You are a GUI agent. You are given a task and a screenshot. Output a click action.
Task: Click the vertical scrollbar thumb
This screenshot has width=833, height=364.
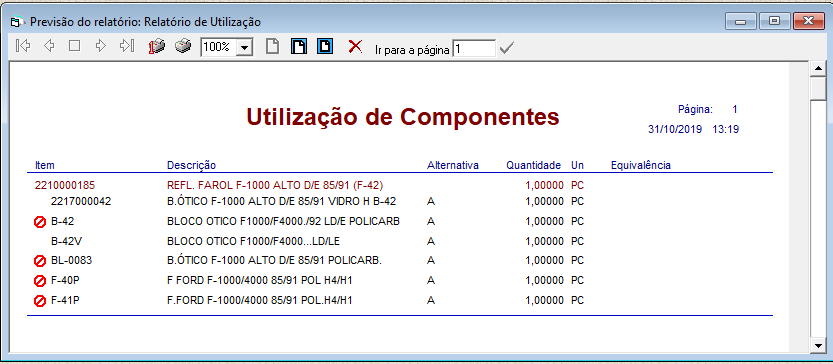[x=819, y=88]
